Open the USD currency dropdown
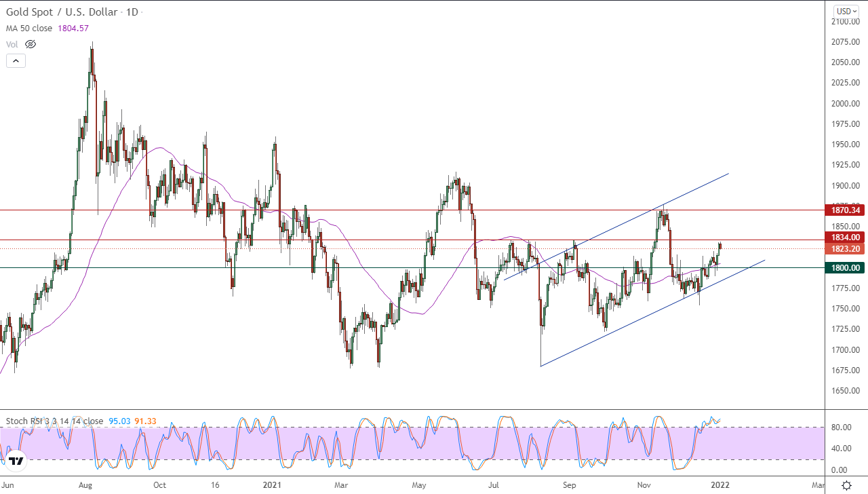The width and height of the screenshot is (868, 494). (847, 11)
